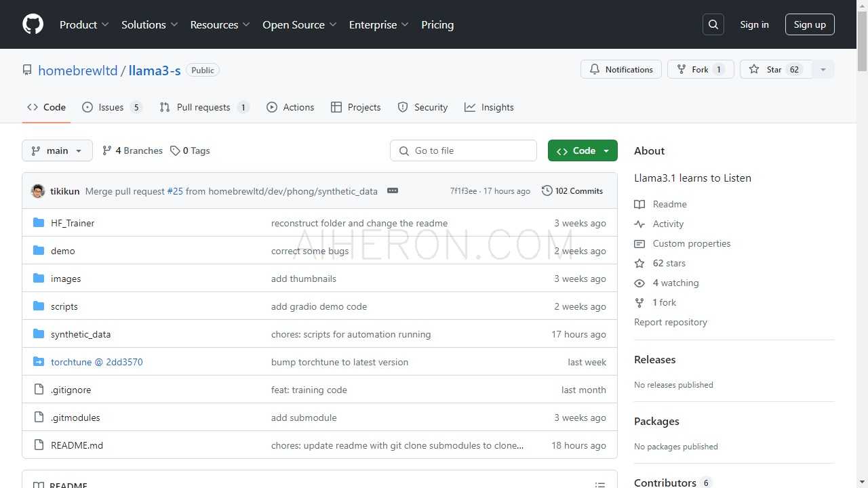
Task: Open the README outline list icon
Action: click(x=600, y=485)
